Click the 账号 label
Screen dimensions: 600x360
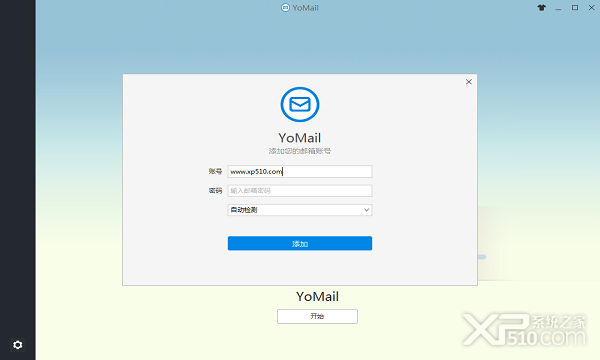[x=215, y=171]
